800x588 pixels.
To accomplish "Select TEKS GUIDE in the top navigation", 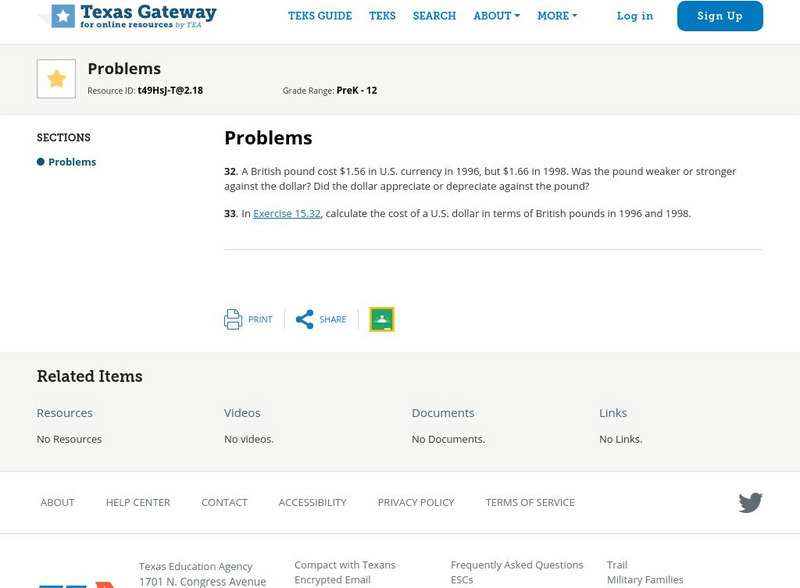I will tap(319, 16).
